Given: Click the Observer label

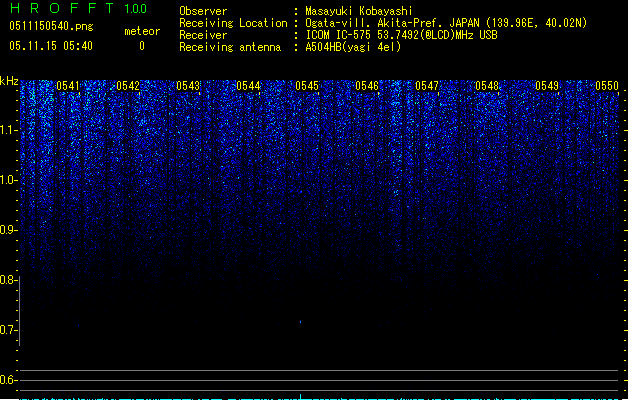Looking at the screenshot, I should 203,11.
